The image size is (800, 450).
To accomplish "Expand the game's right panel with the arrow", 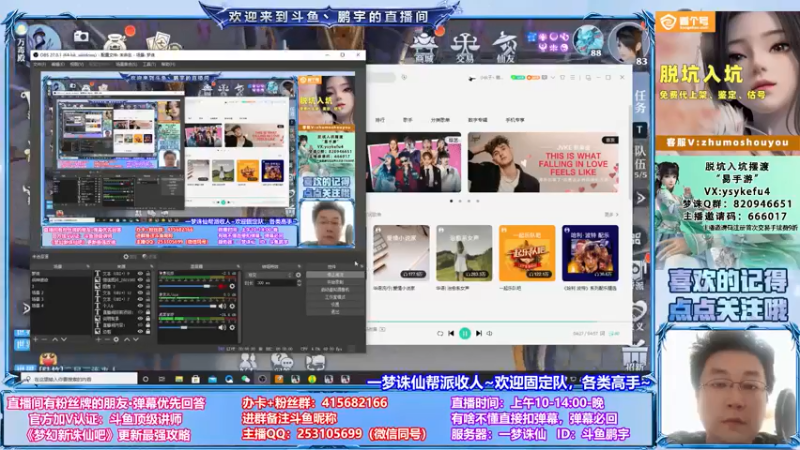I will click(641, 198).
